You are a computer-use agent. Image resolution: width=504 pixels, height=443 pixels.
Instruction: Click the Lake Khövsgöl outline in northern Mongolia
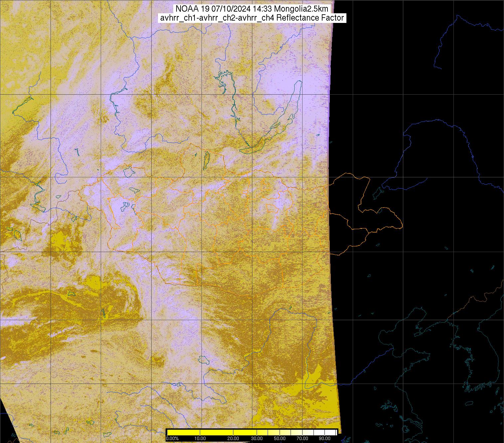click(207, 160)
